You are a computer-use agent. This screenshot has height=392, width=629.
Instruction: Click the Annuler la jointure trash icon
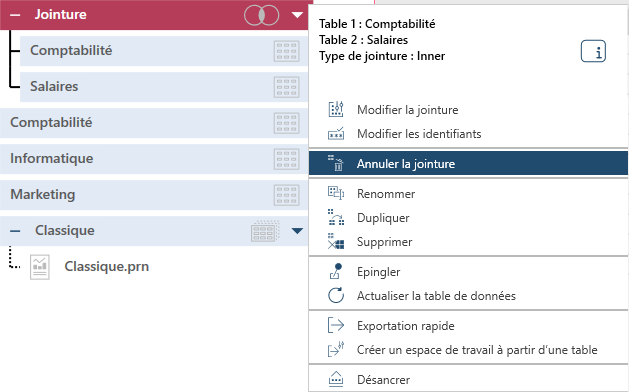pyautogui.click(x=336, y=163)
